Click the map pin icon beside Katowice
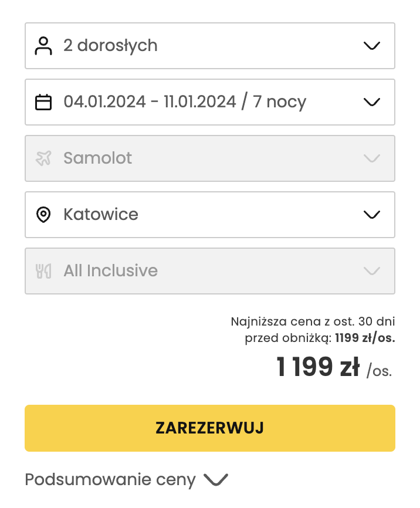This screenshot has height=508, width=420. pos(43,214)
